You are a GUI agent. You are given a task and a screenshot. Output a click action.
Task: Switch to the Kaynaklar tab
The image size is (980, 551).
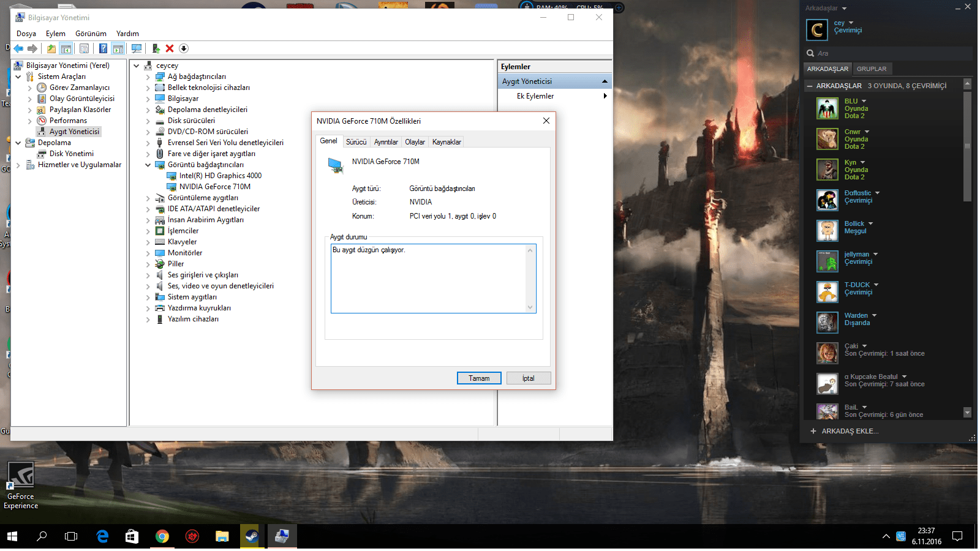click(447, 142)
